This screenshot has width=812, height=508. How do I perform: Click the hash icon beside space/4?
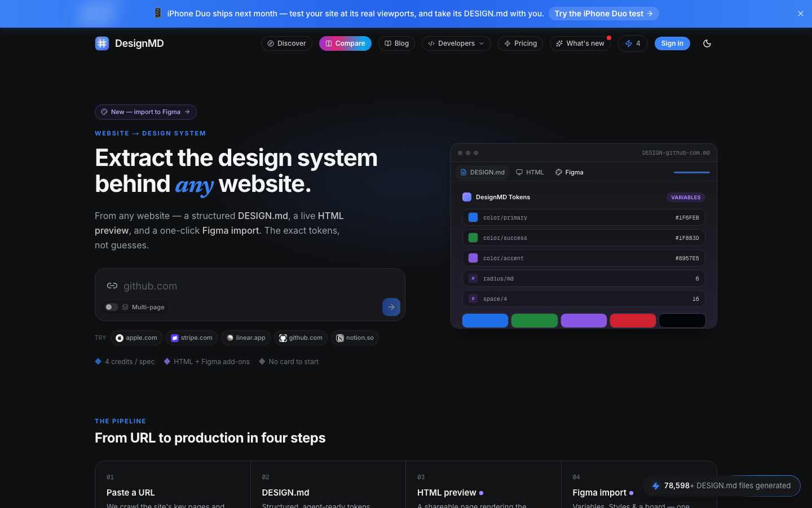tap(473, 299)
